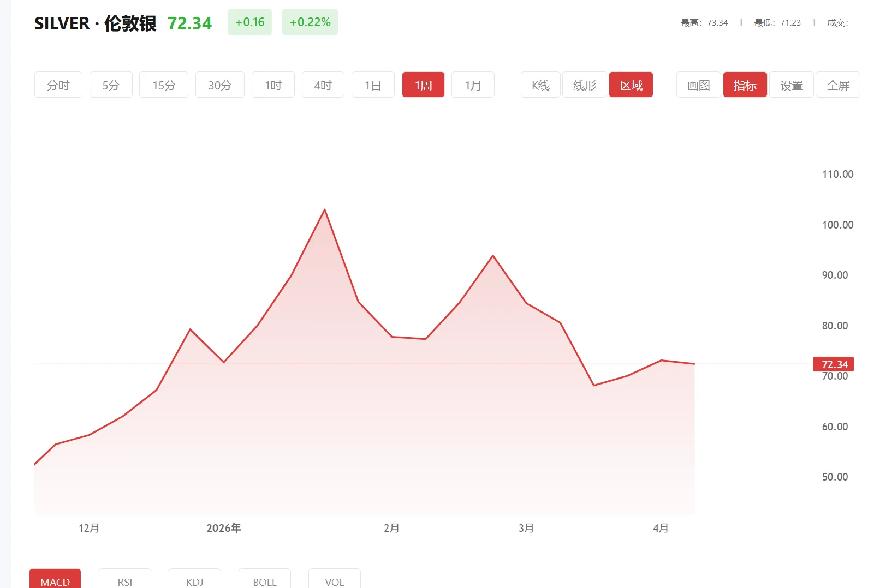Viewport: 880px width, 588px height.
Task: Switch timeframe to 1日 daily
Action: coord(373,85)
